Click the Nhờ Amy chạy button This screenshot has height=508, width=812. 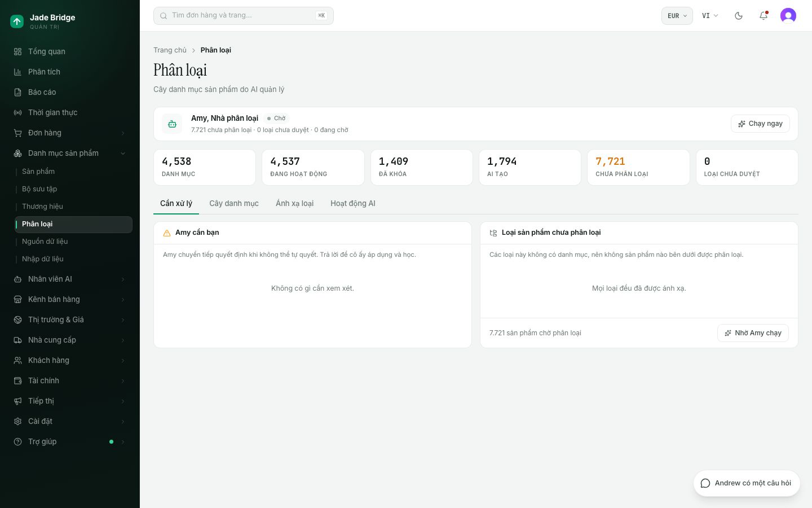click(753, 333)
